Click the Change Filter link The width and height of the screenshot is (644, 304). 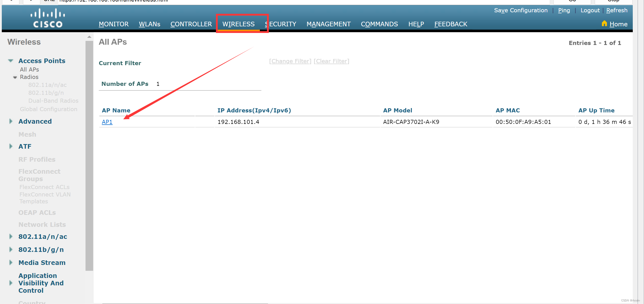[x=290, y=61]
